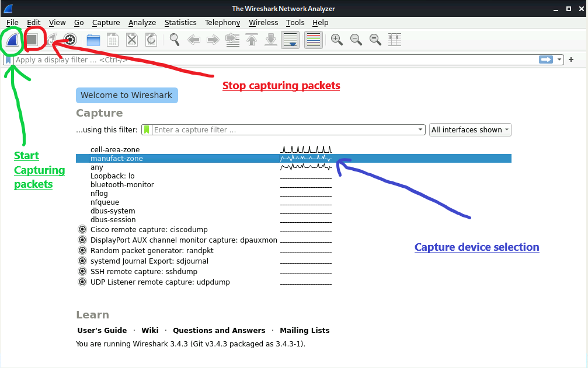Image resolution: width=588 pixels, height=368 pixels.
Task: Open the User's Guide link
Action: pos(102,330)
